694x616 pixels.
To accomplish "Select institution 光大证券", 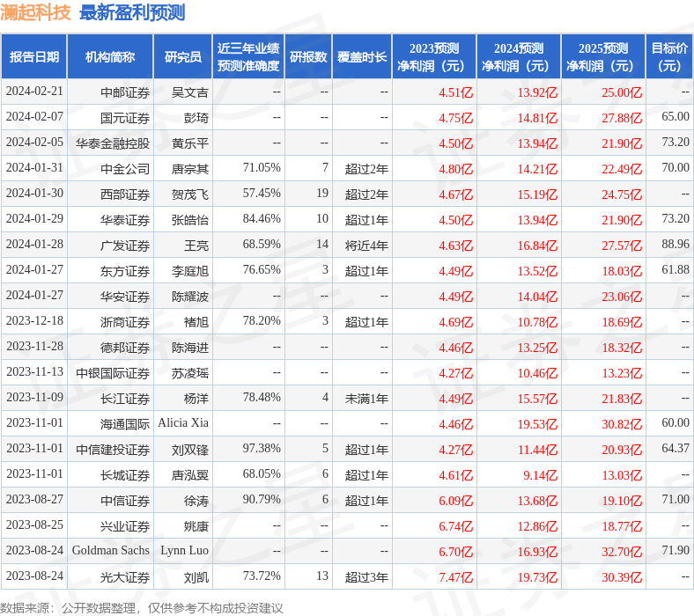I will coord(125,577).
